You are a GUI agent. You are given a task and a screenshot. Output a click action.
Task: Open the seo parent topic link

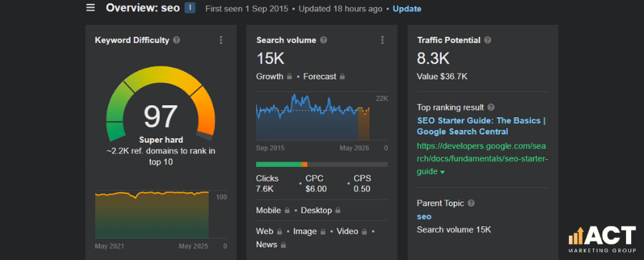pos(424,216)
